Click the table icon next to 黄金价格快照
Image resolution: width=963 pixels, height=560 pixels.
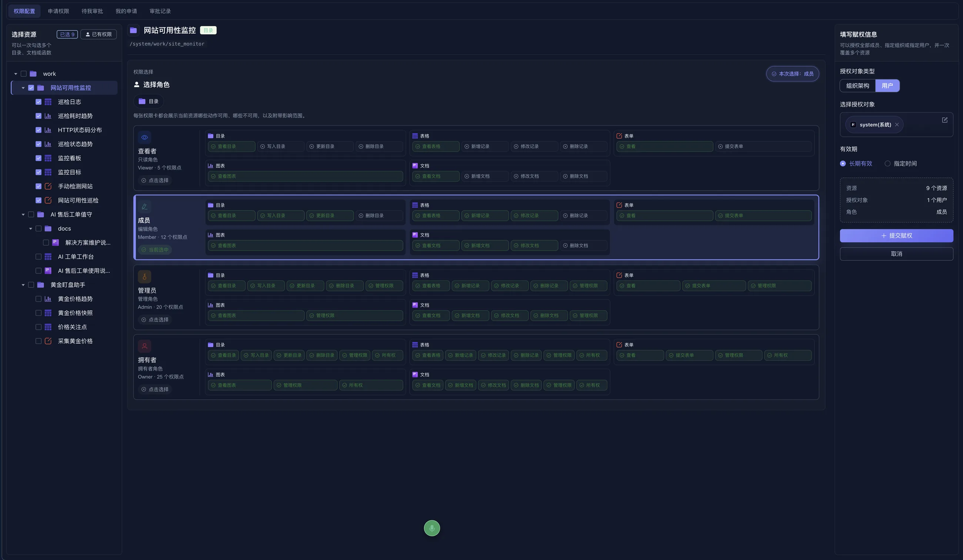click(x=48, y=313)
